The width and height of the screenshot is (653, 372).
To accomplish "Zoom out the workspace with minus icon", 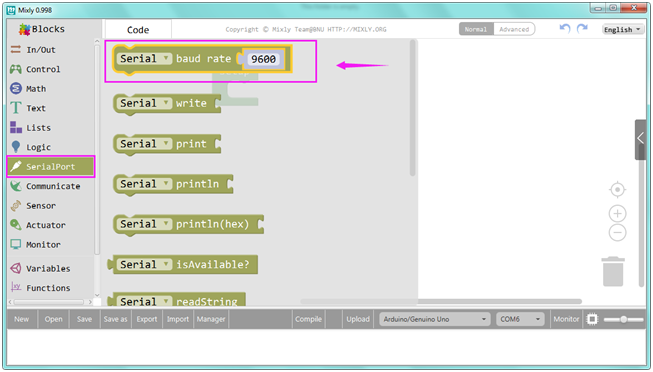I will (617, 232).
